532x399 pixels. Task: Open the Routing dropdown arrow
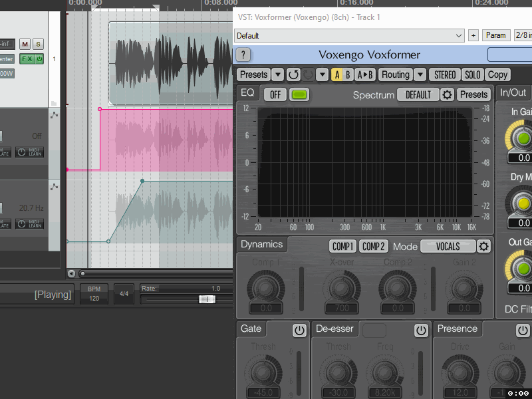(420, 74)
